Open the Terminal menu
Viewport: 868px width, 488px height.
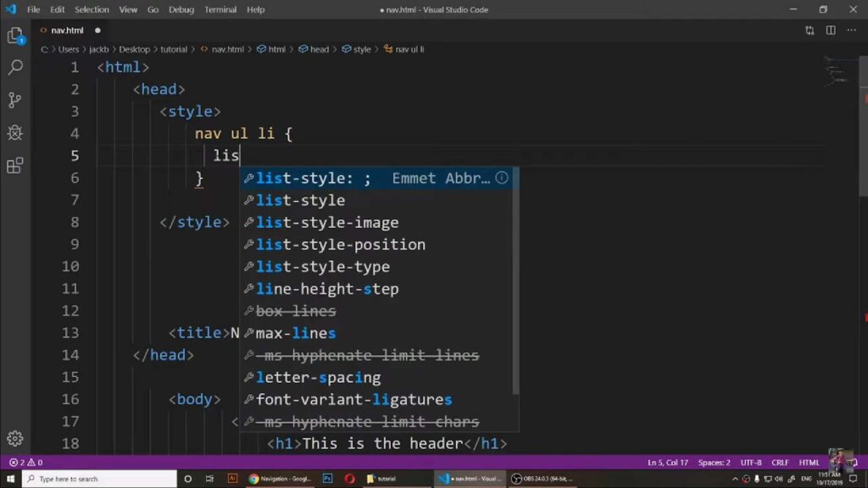click(220, 9)
